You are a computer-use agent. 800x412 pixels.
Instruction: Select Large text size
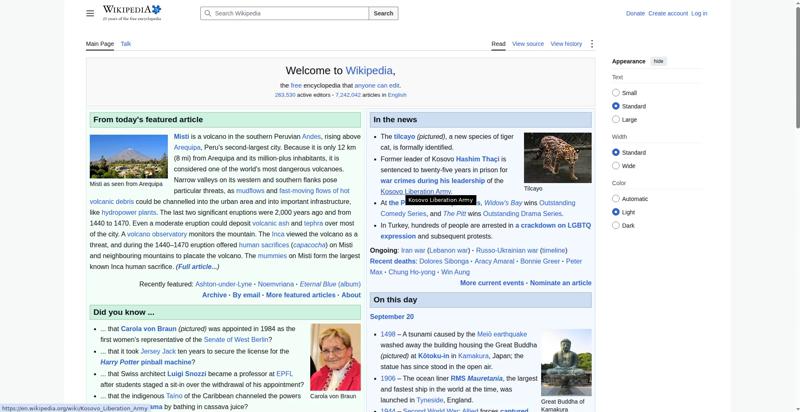coord(616,119)
